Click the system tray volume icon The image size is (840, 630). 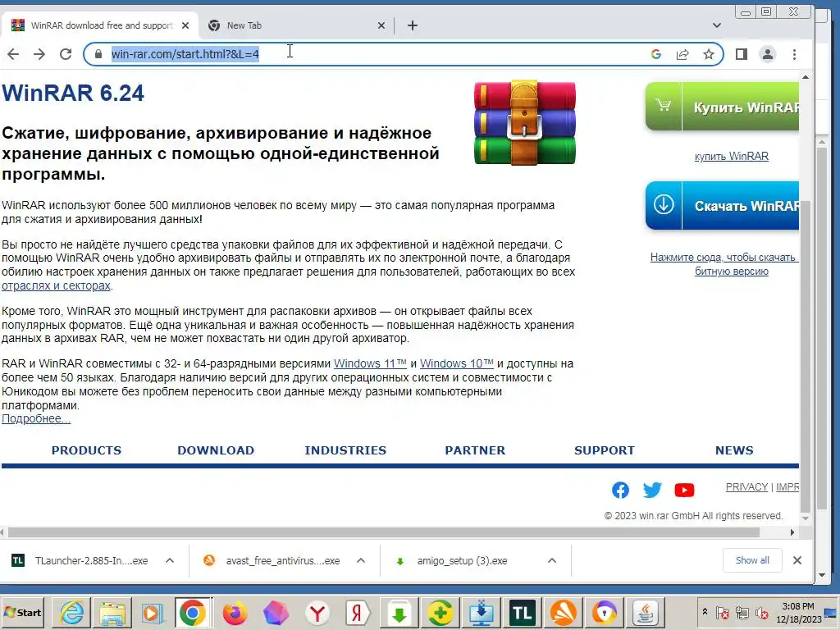pos(760,612)
